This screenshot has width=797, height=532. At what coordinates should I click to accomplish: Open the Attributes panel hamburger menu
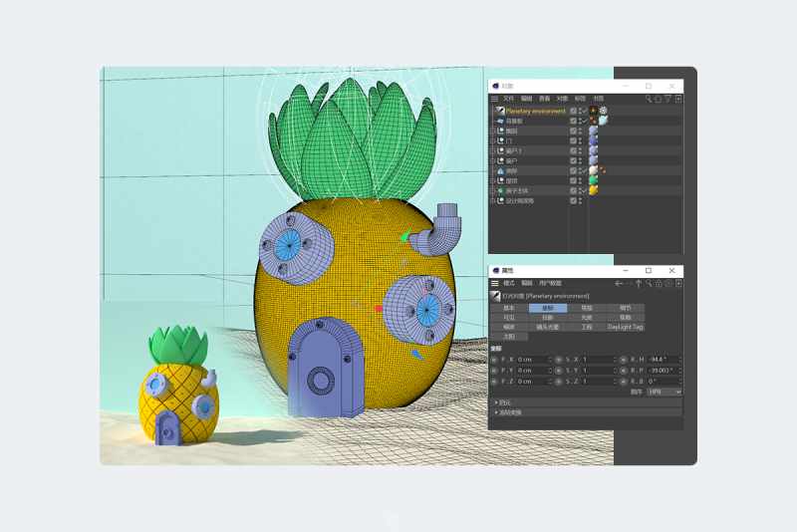[x=494, y=284]
